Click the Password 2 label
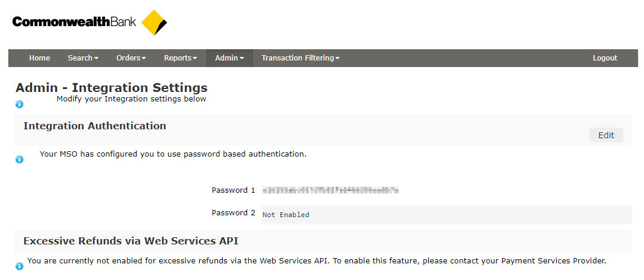The height and width of the screenshot is (280, 644). (x=233, y=213)
